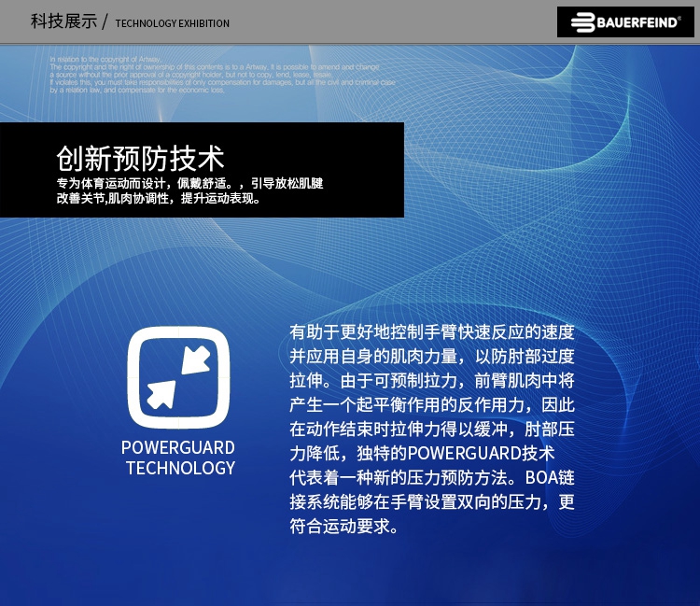Click the slash divider after 科技展示
Screen dimensions: 700x606
[x=105, y=21]
